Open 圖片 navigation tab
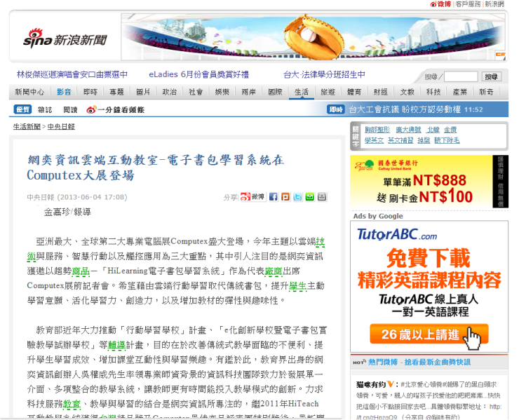The width and height of the screenshot is (526, 420). point(143,92)
